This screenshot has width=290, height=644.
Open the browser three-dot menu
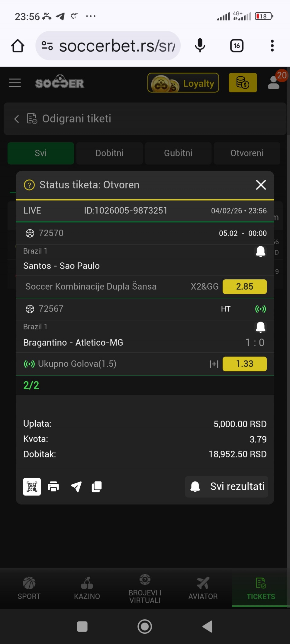coord(272,46)
